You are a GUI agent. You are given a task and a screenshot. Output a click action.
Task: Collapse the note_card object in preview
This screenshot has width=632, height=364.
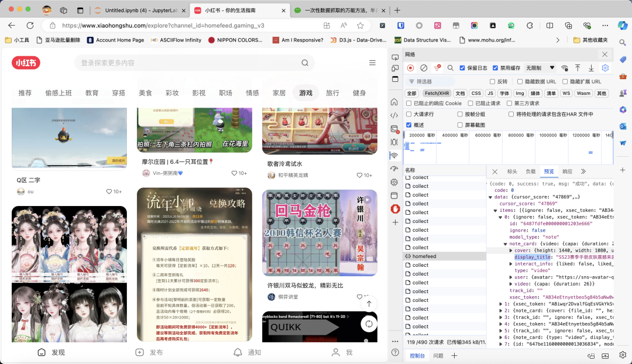coord(505,244)
